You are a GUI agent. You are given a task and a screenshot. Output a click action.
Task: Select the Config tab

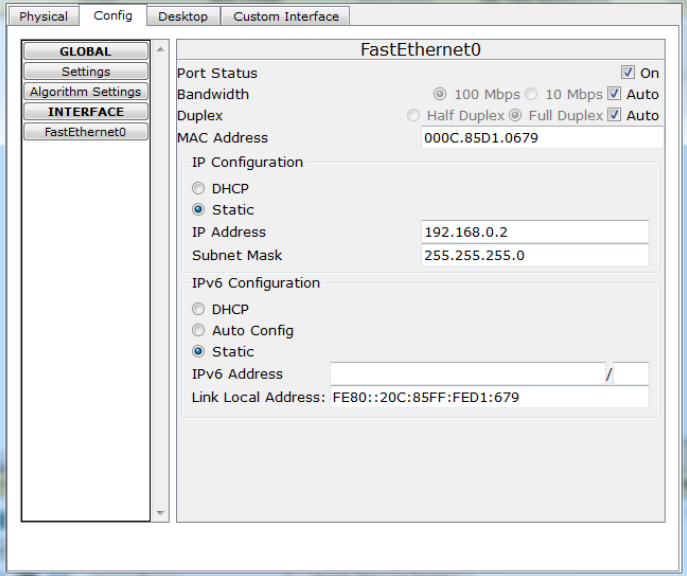coord(113,16)
